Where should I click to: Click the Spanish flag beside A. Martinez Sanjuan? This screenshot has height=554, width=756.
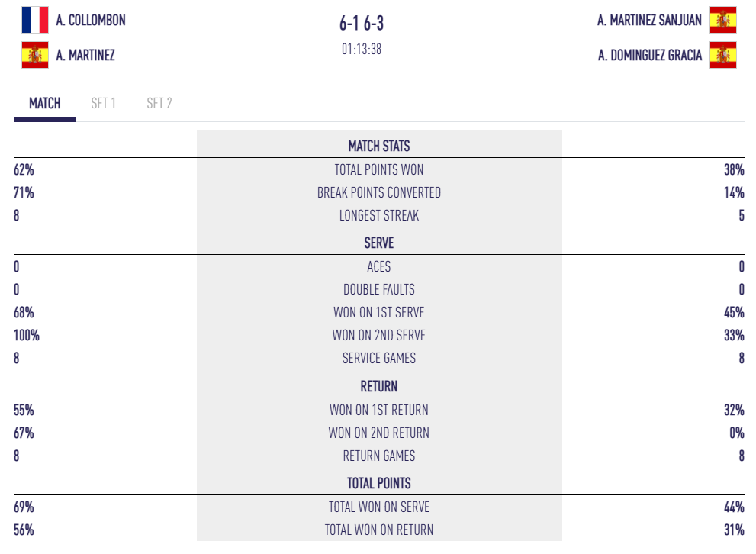point(722,20)
